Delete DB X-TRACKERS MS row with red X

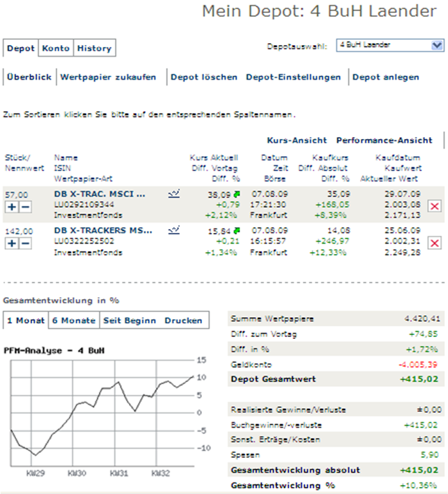point(435,242)
